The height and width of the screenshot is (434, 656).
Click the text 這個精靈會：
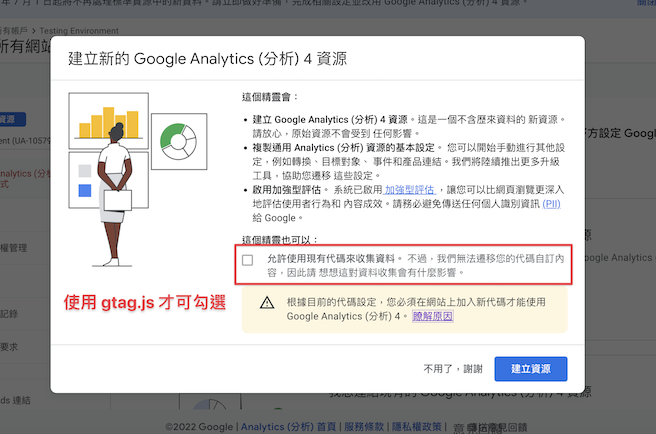[x=270, y=97]
